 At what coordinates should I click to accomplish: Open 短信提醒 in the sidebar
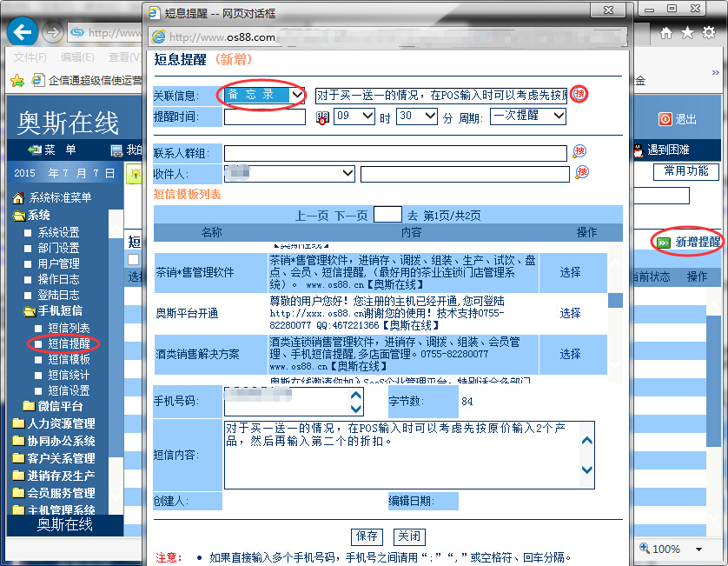69,344
